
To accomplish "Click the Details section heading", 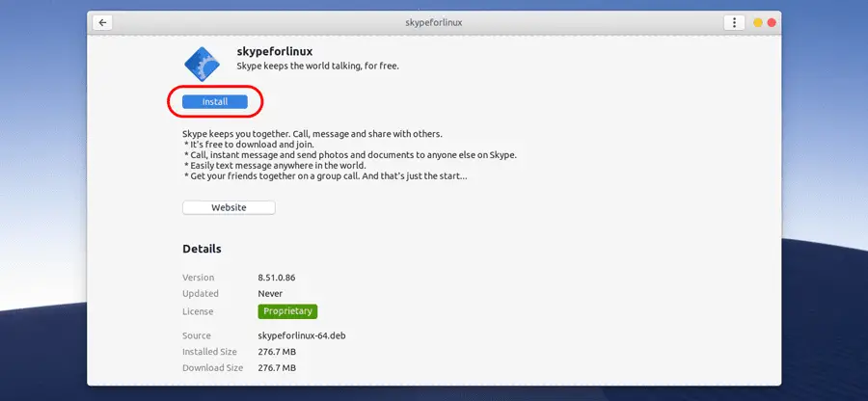I will tap(203, 249).
